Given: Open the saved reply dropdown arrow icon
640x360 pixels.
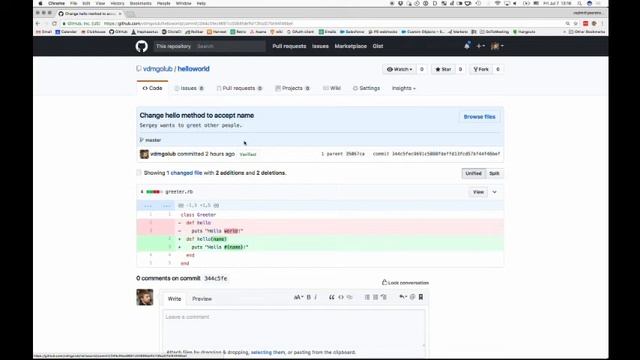Looking at the screenshot, I should pyautogui.click(x=403, y=297).
